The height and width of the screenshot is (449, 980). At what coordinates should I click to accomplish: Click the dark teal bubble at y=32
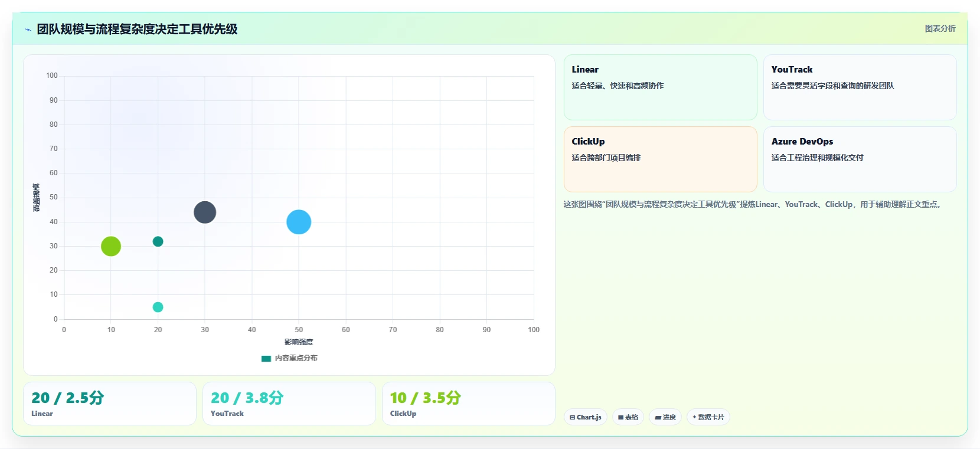[x=158, y=241]
